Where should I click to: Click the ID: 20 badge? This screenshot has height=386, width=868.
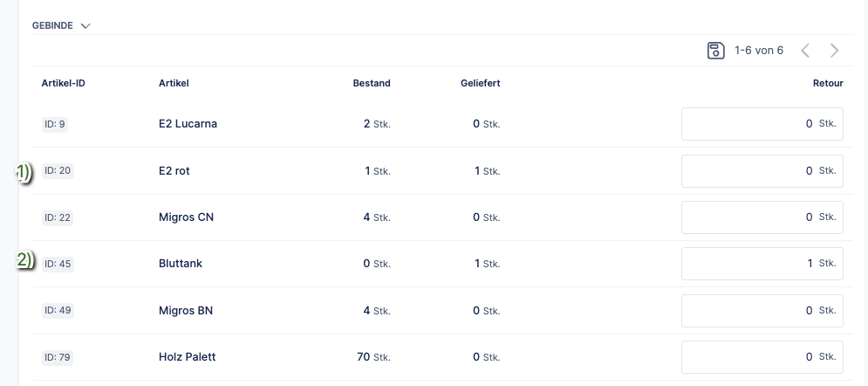click(58, 171)
